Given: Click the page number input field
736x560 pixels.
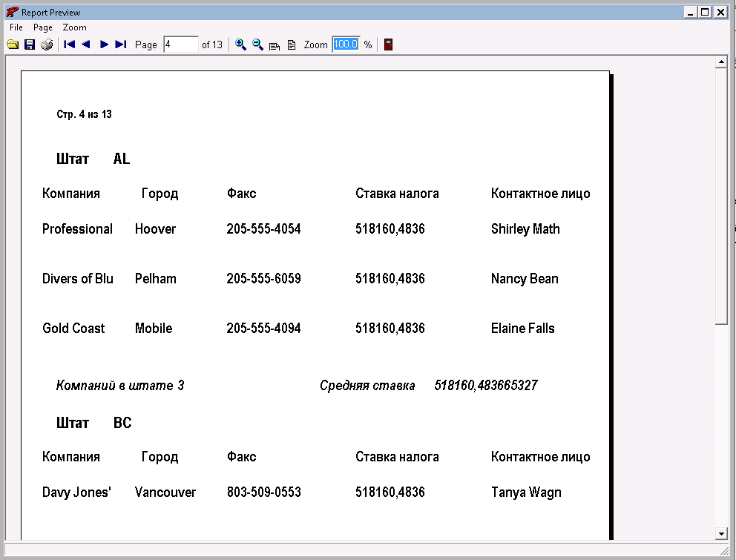Looking at the screenshot, I should click(x=181, y=45).
